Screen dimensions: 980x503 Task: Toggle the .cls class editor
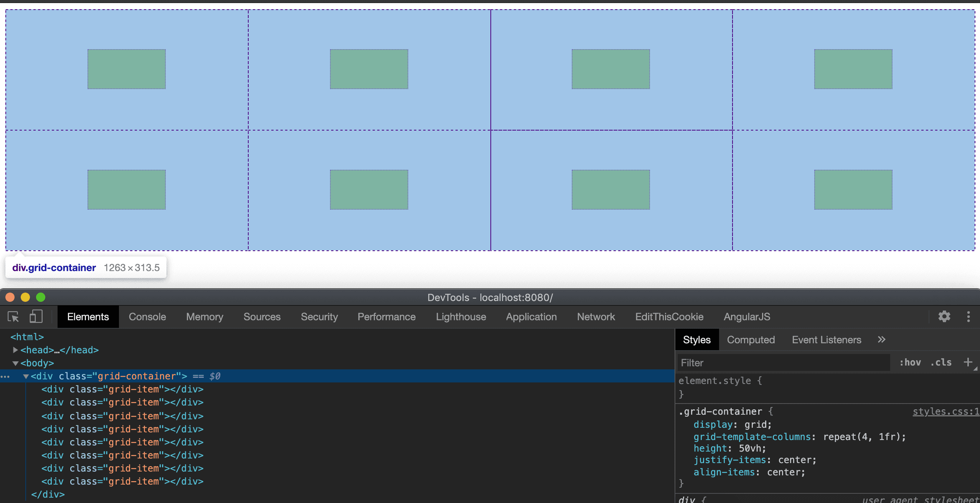(x=940, y=362)
